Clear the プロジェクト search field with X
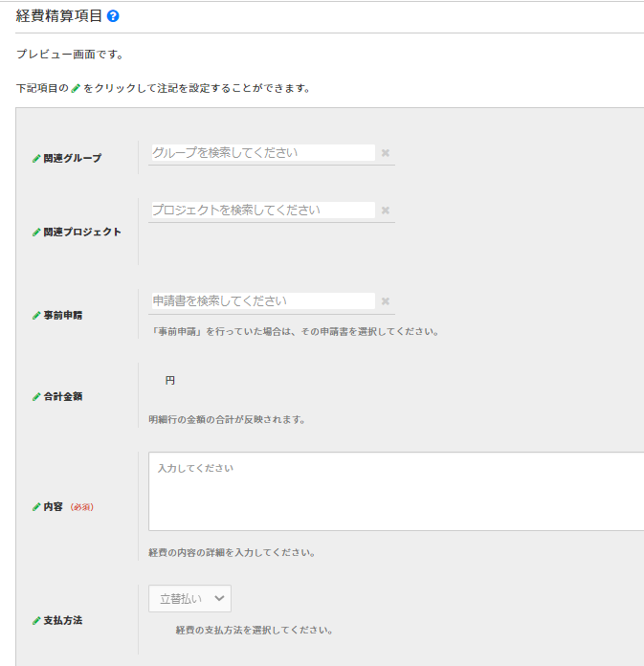Screen dimensions: 644x666 click(x=386, y=211)
